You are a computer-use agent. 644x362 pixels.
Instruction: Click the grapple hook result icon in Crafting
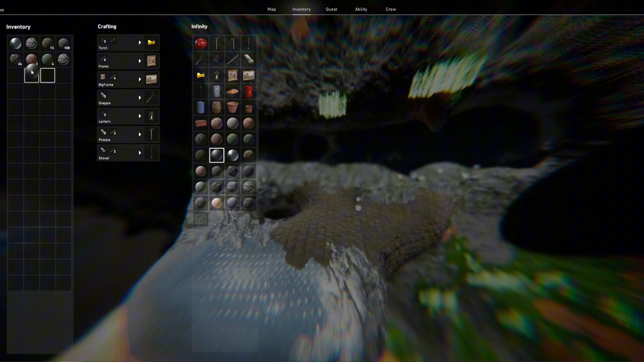(x=152, y=98)
